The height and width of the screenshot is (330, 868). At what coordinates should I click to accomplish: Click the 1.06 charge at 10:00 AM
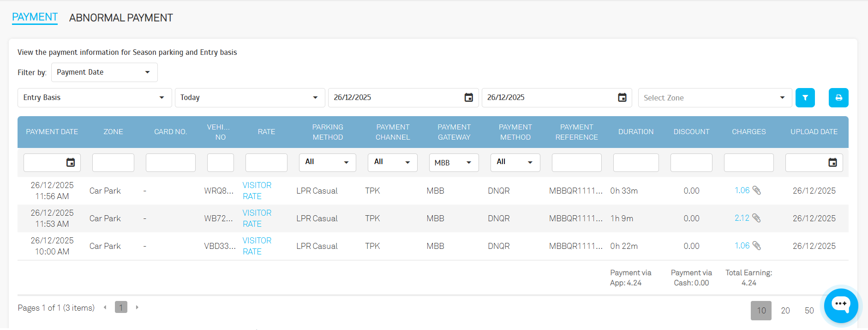(742, 246)
